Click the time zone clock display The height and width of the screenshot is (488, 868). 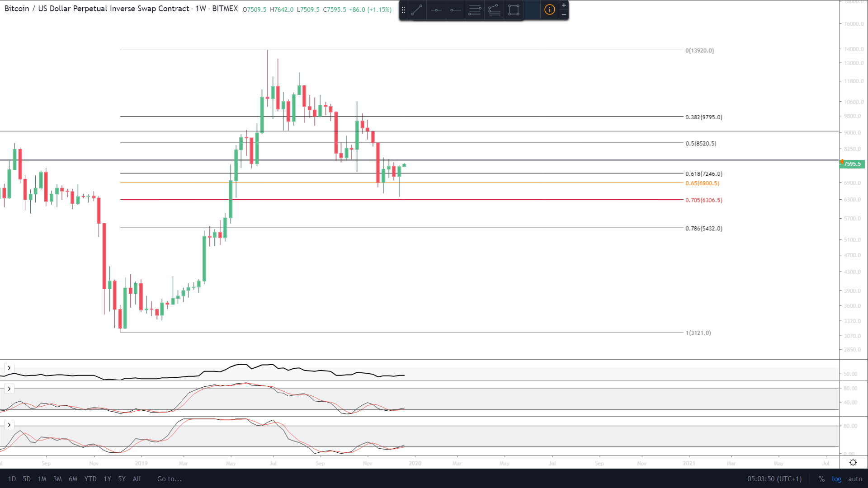pos(774,479)
